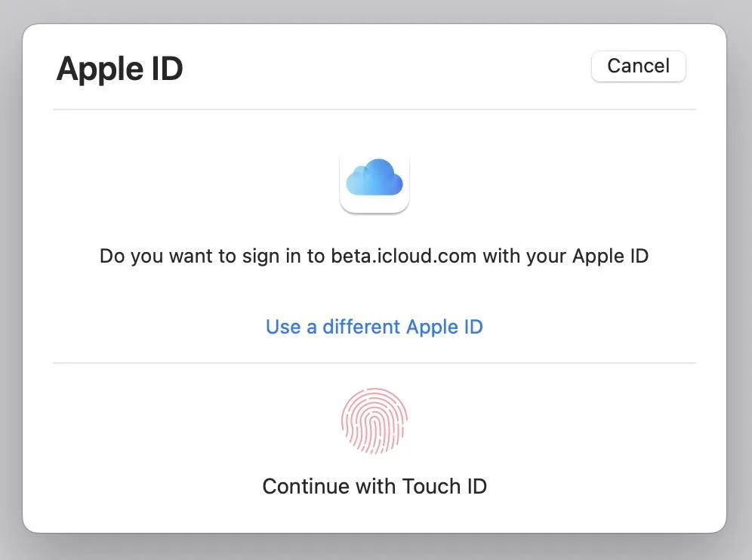
Task: Open the alternate Apple ID sign-in link
Action: point(374,326)
